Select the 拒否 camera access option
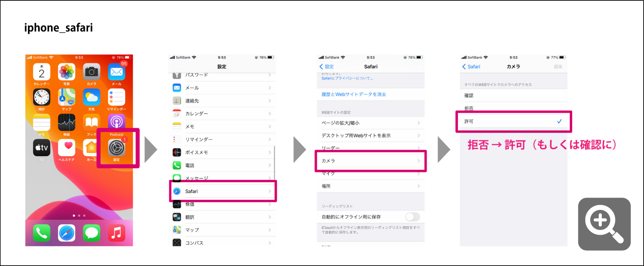Image resolution: width=644 pixels, height=266 pixels. pos(513,108)
